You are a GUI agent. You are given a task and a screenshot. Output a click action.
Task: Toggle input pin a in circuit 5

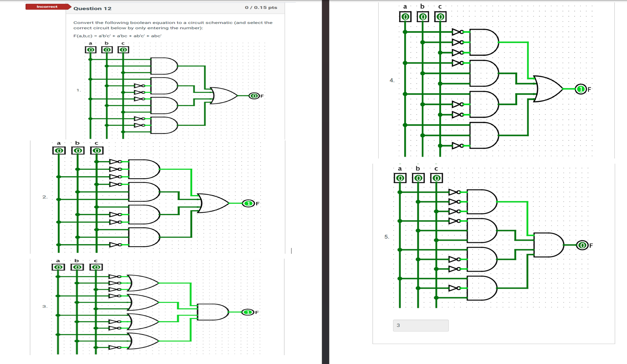pyautogui.click(x=400, y=178)
